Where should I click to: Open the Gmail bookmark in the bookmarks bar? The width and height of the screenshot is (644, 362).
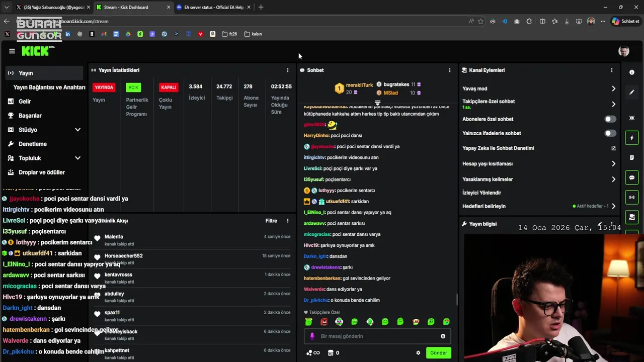(x=104, y=34)
